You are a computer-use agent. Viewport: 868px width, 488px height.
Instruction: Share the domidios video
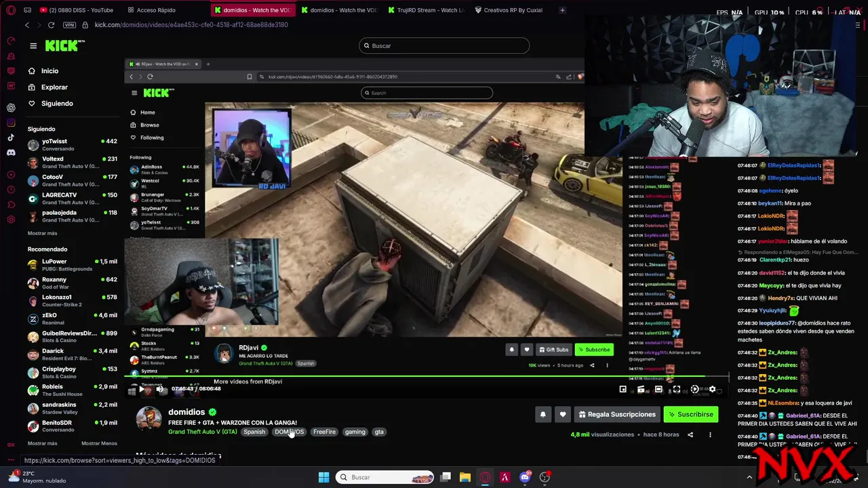pyautogui.click(x=690, y=434)
